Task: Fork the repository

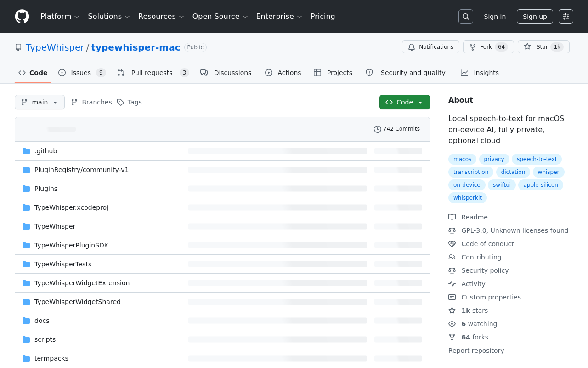Action: [488, 47]
